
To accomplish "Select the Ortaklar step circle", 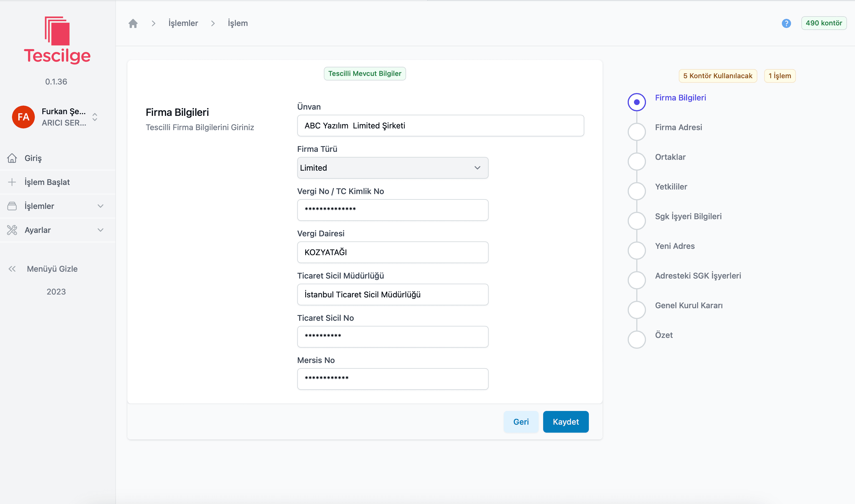I will click(x=637, y=161).
